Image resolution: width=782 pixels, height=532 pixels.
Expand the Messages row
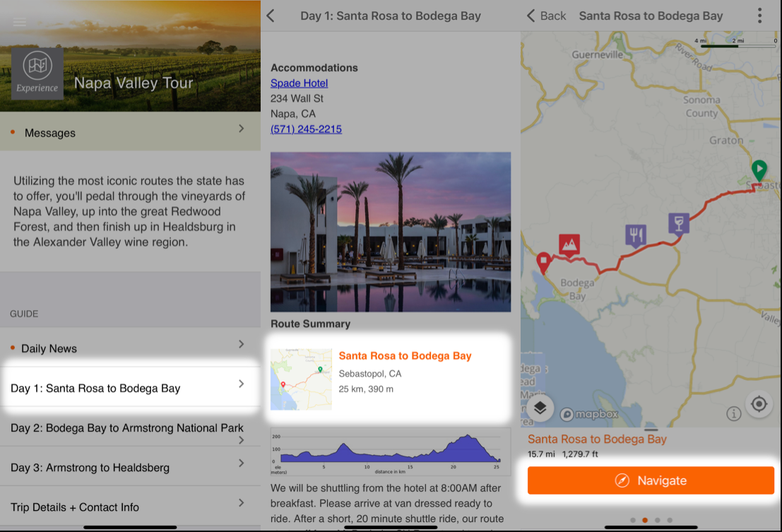130,132
